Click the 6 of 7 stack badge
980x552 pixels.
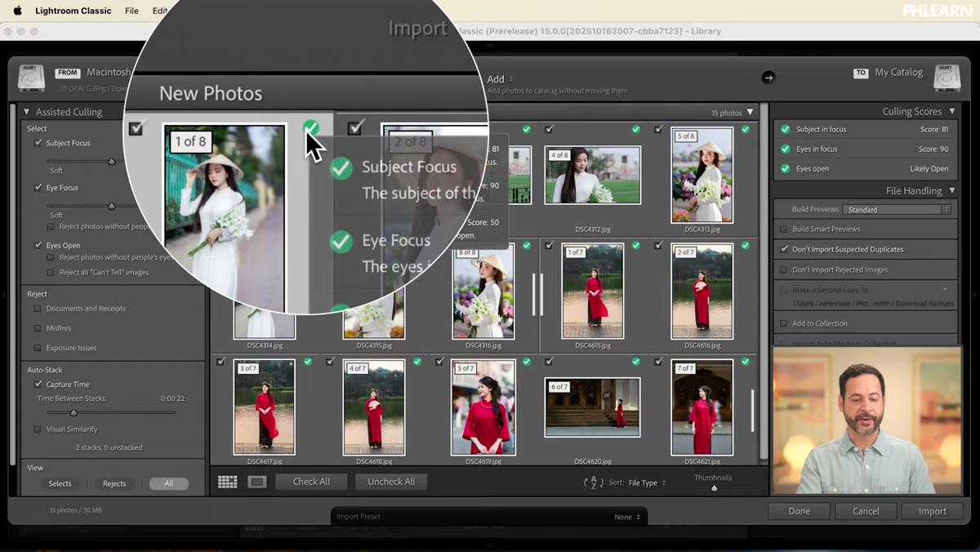point(559,387)
